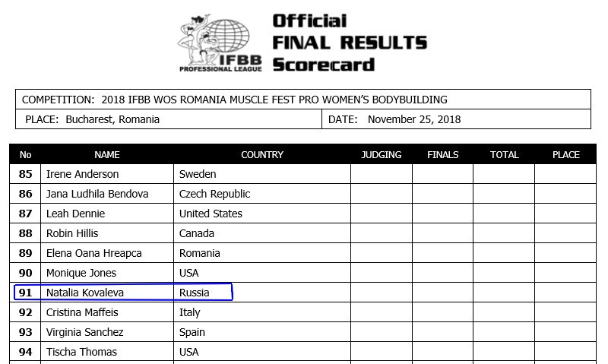Click the JUDGING column header
Viewport: 608px width, 364px height.
tap(382, 155)
